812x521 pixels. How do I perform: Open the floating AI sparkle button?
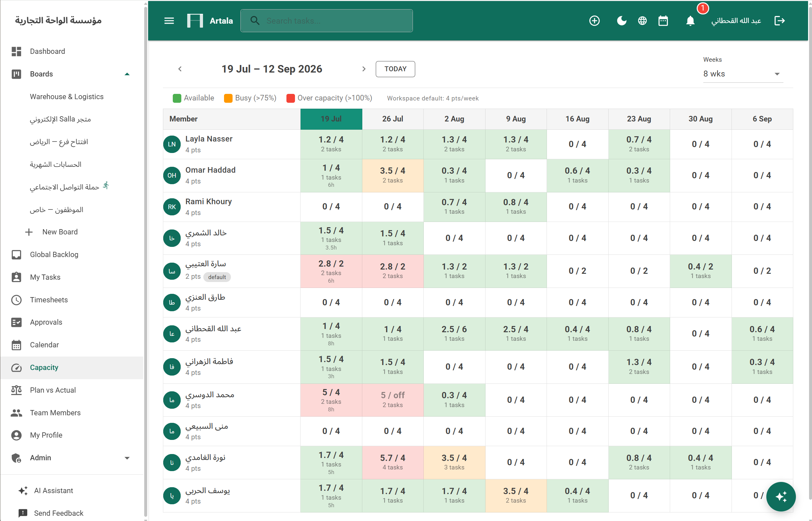(781, 496)
